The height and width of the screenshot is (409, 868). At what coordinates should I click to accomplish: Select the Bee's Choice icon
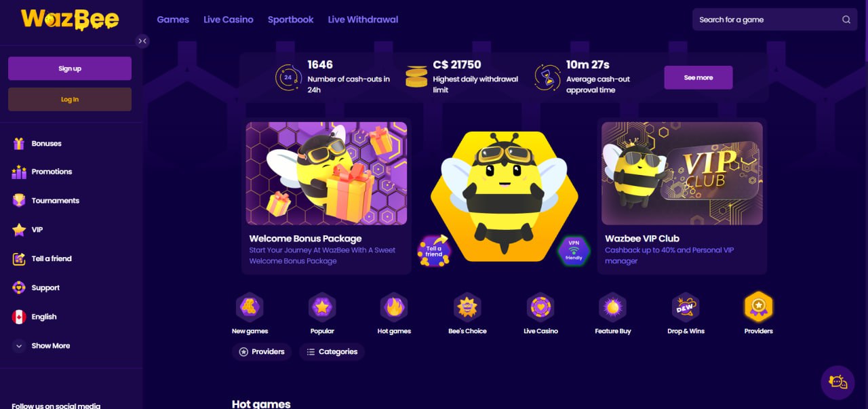(467, 307)
